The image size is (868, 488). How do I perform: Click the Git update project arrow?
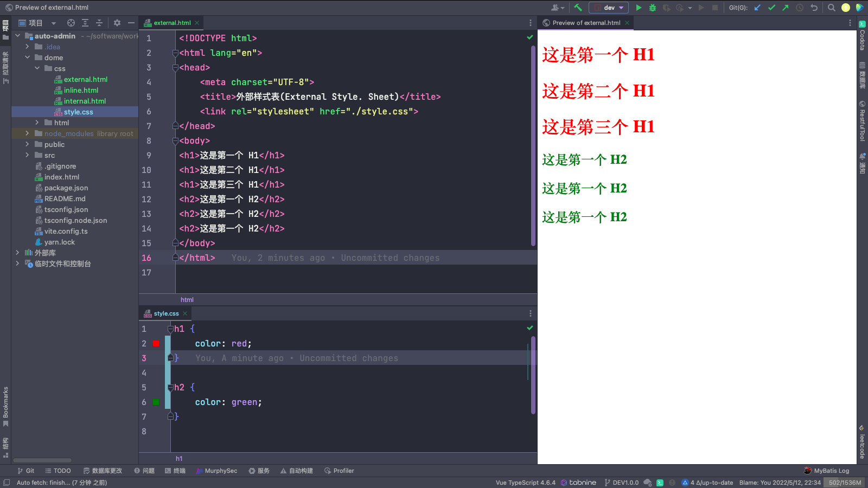click(x=757, y=8)
